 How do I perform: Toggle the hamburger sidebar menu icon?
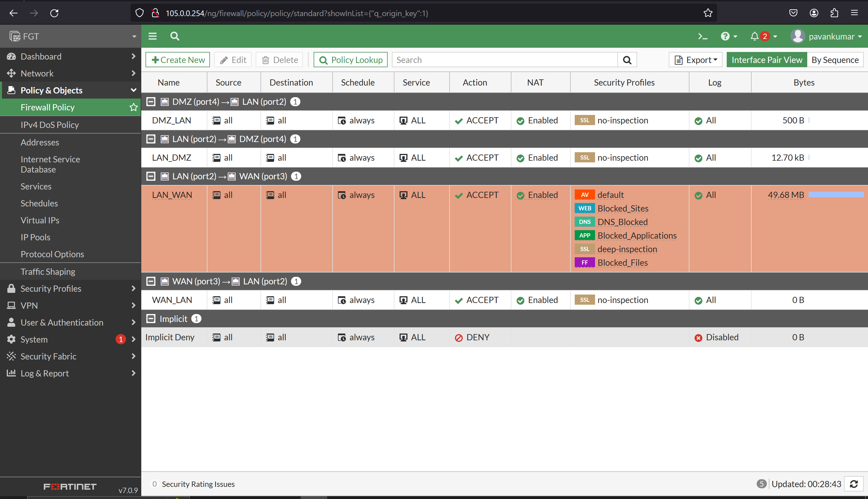(x=153, y=36)
